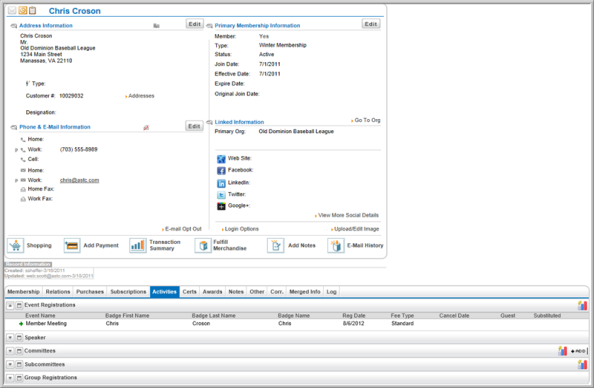
Task: Click the chris@astc.com email link
Action: (80, 181)
